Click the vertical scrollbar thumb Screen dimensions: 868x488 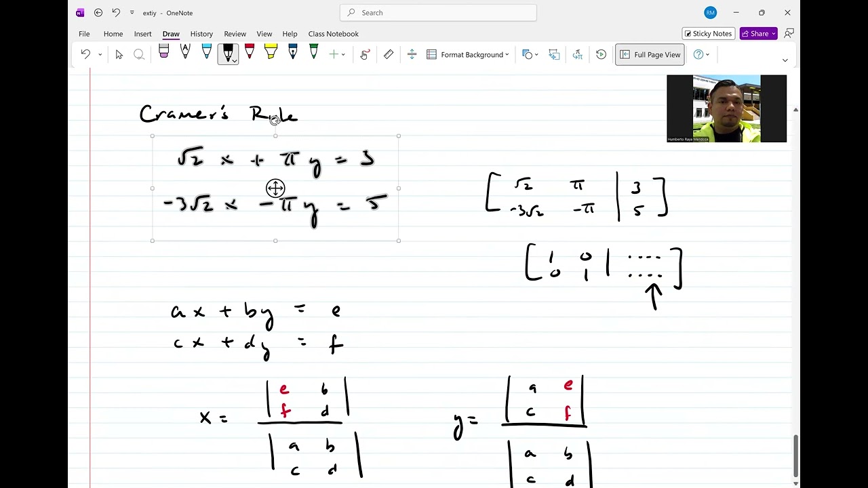[796, 456]
